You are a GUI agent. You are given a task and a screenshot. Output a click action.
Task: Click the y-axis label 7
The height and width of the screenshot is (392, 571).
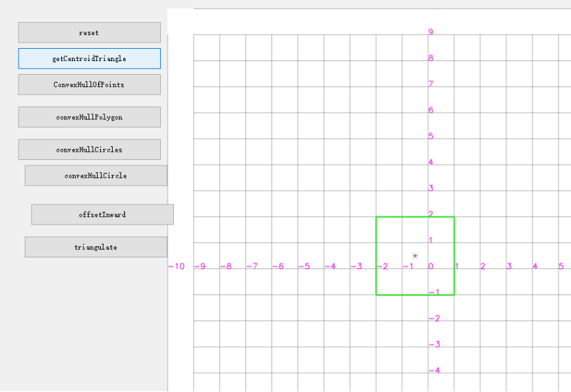tap(431, 84)
